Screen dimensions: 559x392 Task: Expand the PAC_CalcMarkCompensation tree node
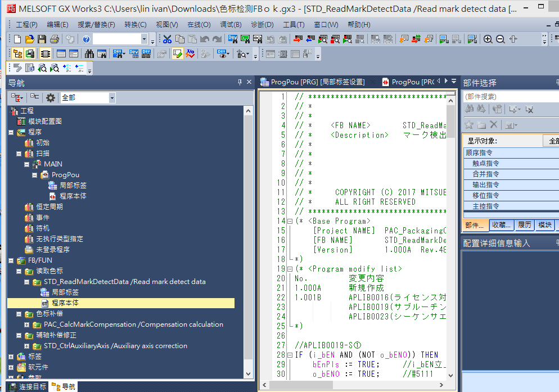pos(26,325)
